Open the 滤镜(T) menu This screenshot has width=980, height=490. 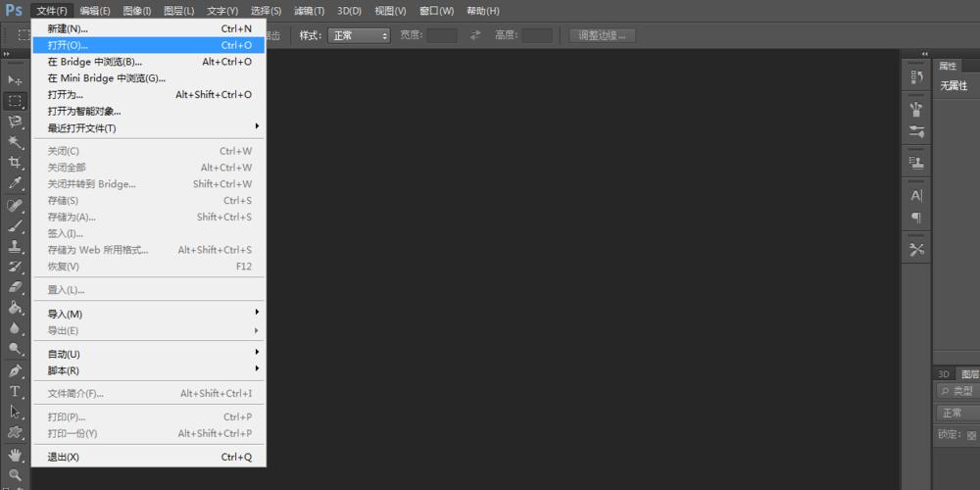[x=309, y=11]
